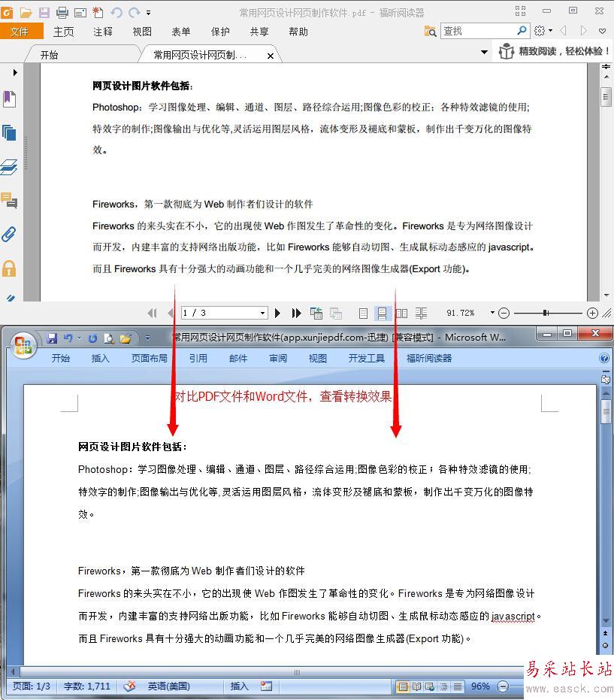614x700 pixels.
Task: Open Security lock panel in sidebar
Action: tap(9, 268)
